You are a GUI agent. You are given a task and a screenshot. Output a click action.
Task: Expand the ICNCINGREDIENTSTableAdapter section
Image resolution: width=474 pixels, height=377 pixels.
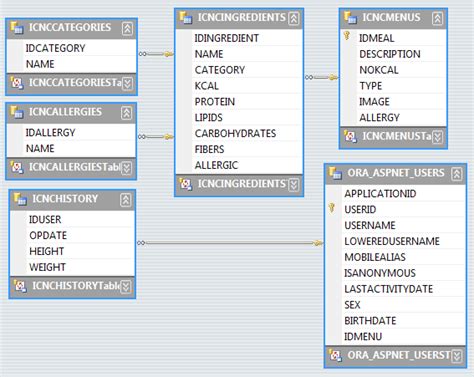294,185
